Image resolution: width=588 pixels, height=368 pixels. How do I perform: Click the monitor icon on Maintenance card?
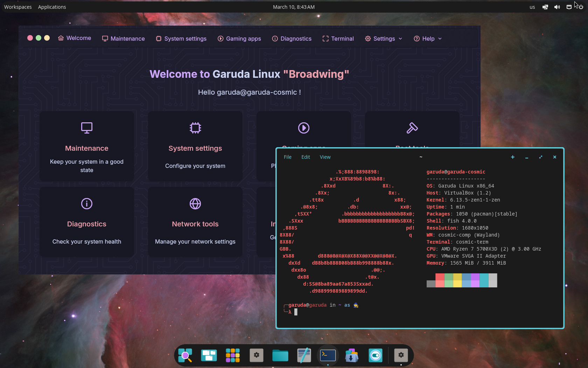click(x=87, y=128)
